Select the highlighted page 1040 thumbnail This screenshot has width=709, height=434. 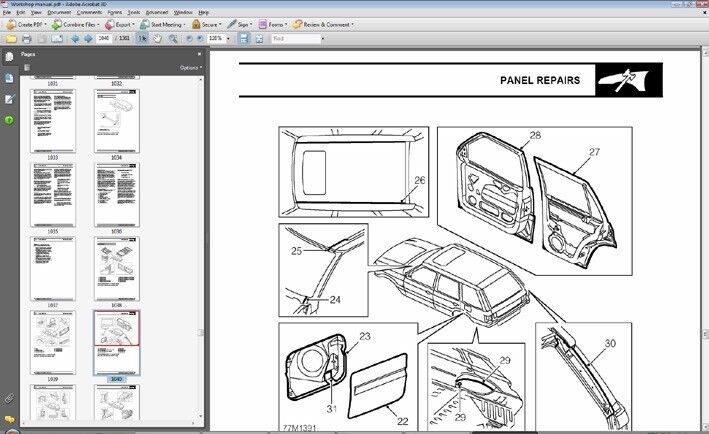(117, 343)
